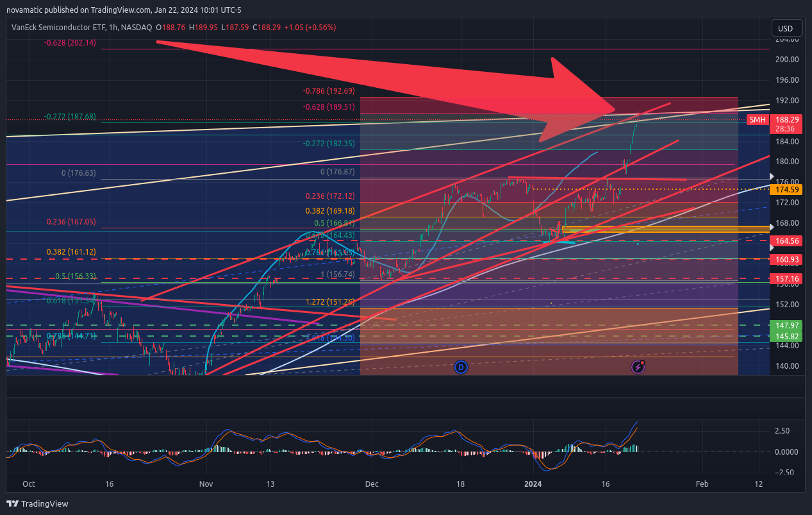This screenshot has width=812, height=515.
Task: Select the 0 (176.87) Fibonacci label
Action: pyautogui.click(x=338, y=172)
